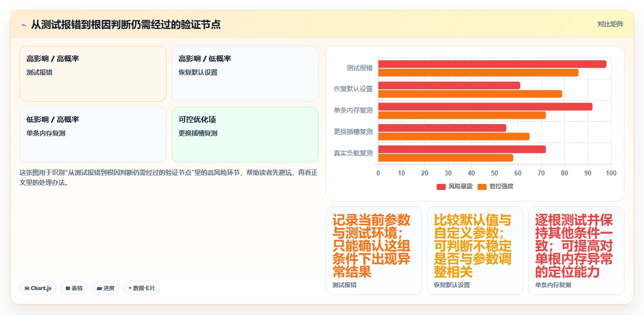Image resolution: width=644 pixels, height=315 pixels.
Task: Click the red 测试报错 risk bar
Action: point(492,64)
